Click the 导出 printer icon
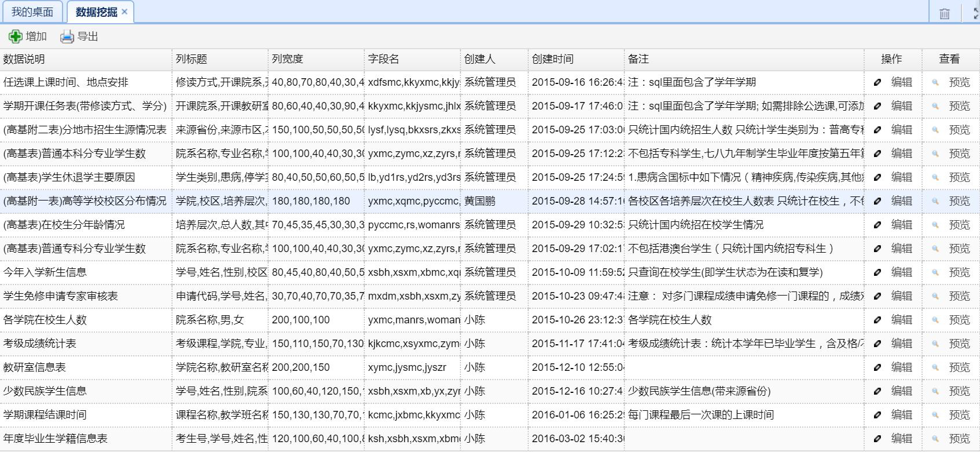 (67, 37)
